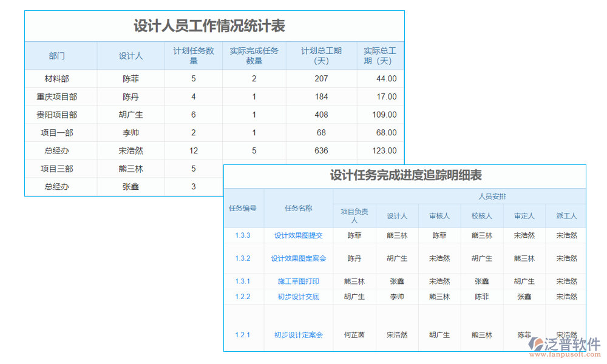Open the 初步设计定案会 task link
This screenshot has height=364, width=607.
click(x=298, y=334)
